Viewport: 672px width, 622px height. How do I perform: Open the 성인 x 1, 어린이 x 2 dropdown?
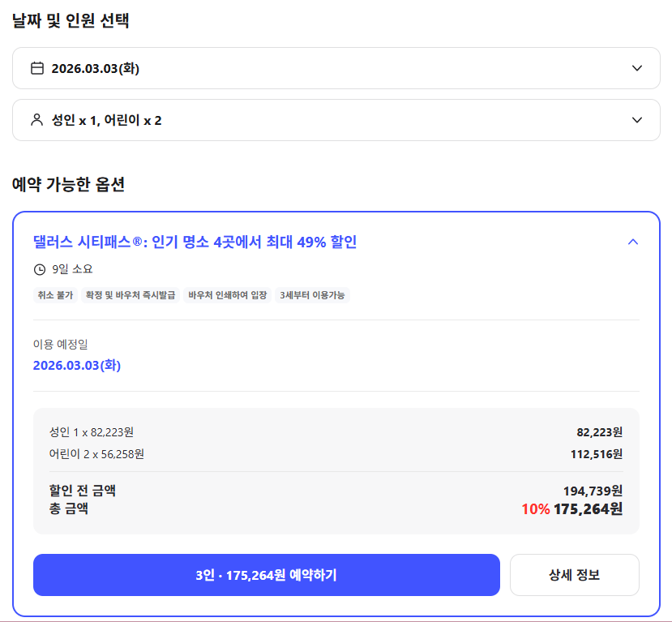tap(336, 119)
